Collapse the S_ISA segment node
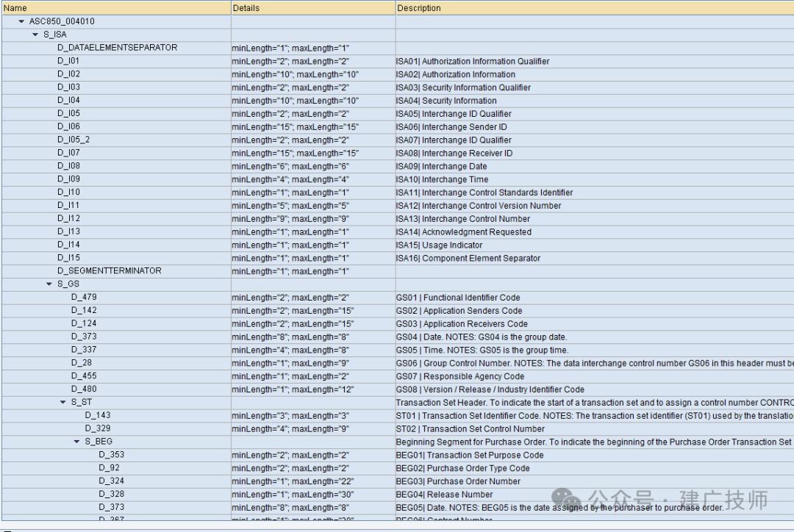This screenshot has width=794, height=532. (x=35, y=35)
